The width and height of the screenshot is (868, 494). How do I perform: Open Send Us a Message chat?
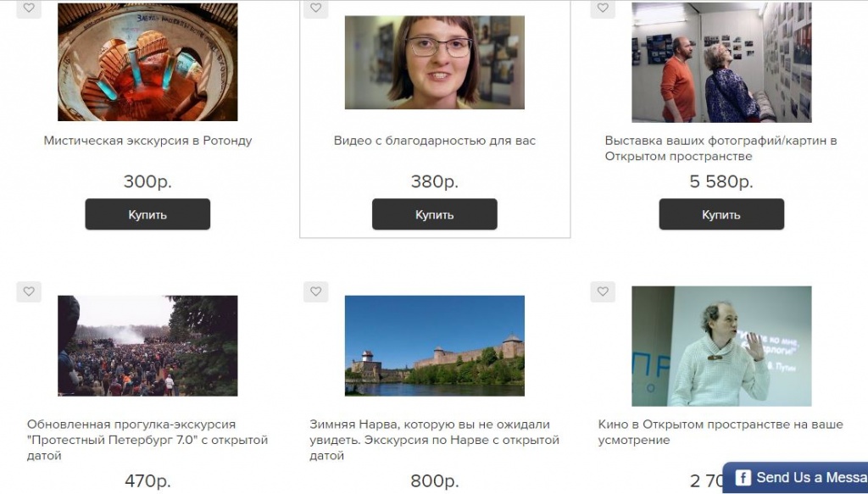[795, 477]
